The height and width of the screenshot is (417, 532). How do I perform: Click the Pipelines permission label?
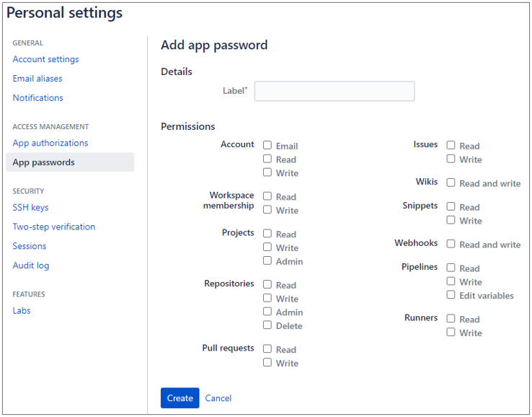click(x=420, y=267)
